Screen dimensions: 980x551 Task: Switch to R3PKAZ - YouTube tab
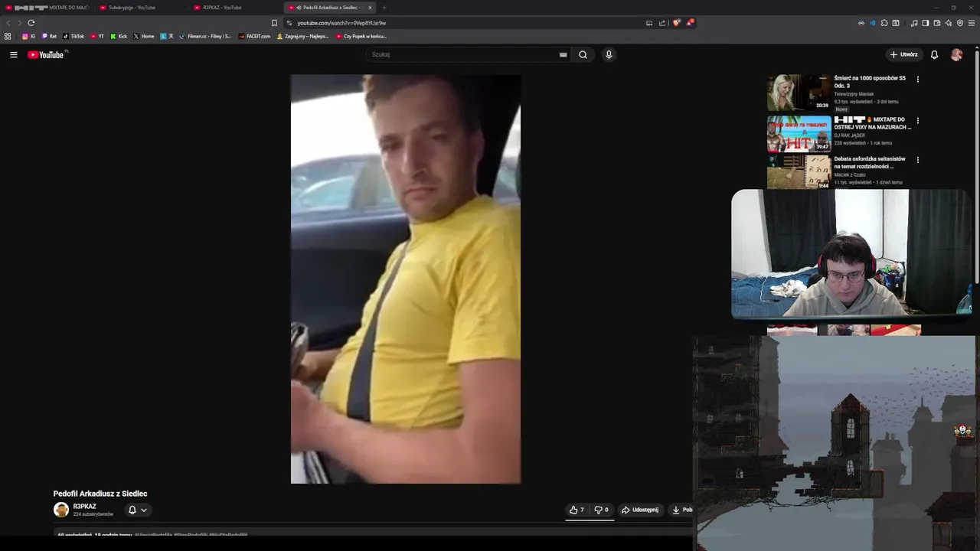[x=234, y=8]
